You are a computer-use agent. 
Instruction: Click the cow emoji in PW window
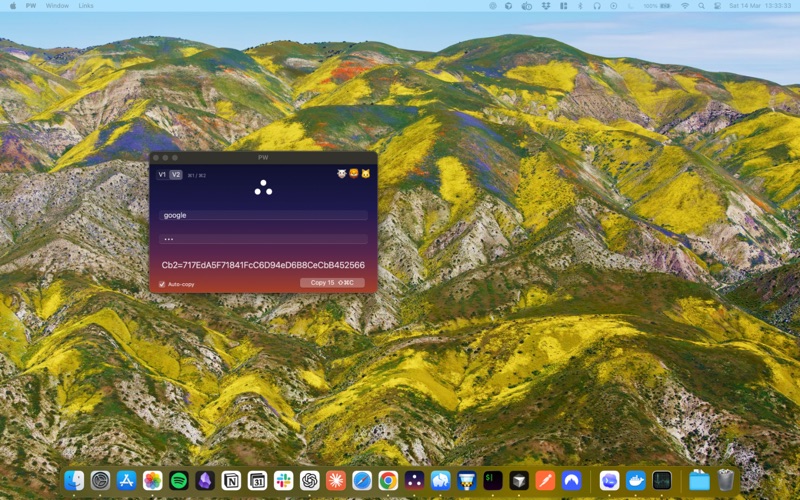[341, 174]
